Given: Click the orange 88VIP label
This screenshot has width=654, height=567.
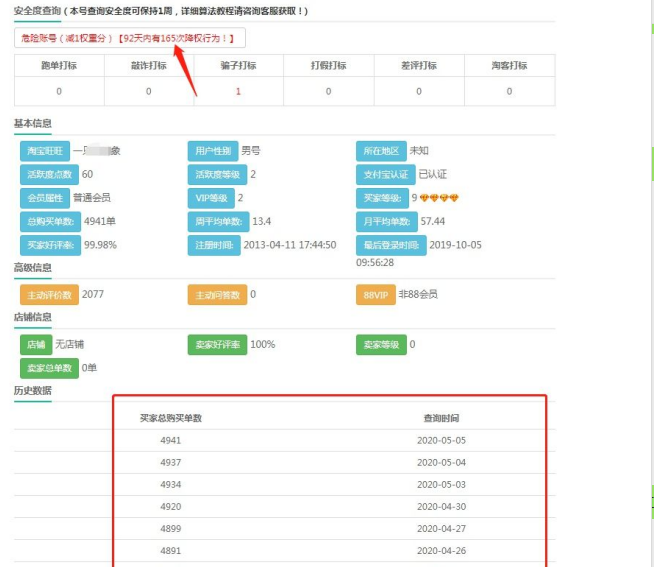Looking at the screenshot, I should (376, 295).
